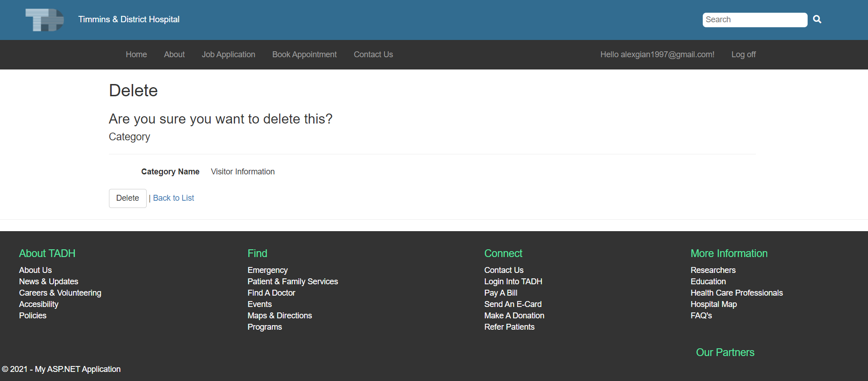Open Careers & Volunteering footer link
Screen dimensions: 868x381
coord(60,293)
